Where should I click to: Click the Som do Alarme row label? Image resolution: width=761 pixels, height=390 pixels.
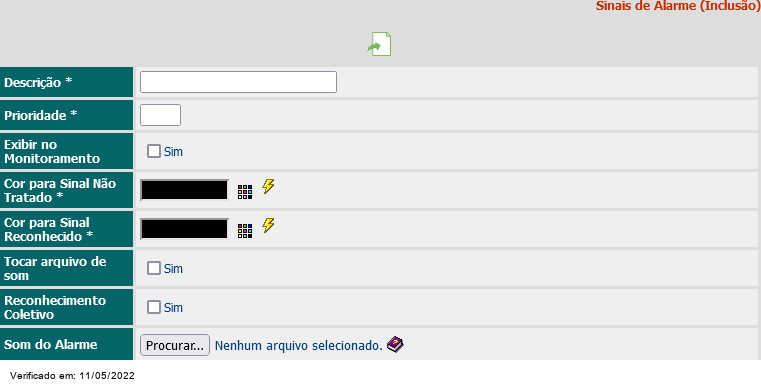click(x=50, y=345)
